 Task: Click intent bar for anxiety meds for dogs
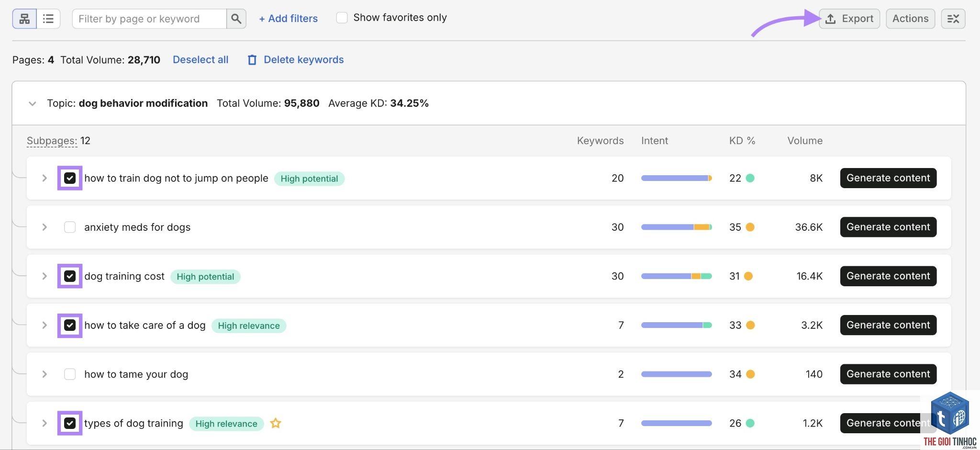click(x=677, y=227)
